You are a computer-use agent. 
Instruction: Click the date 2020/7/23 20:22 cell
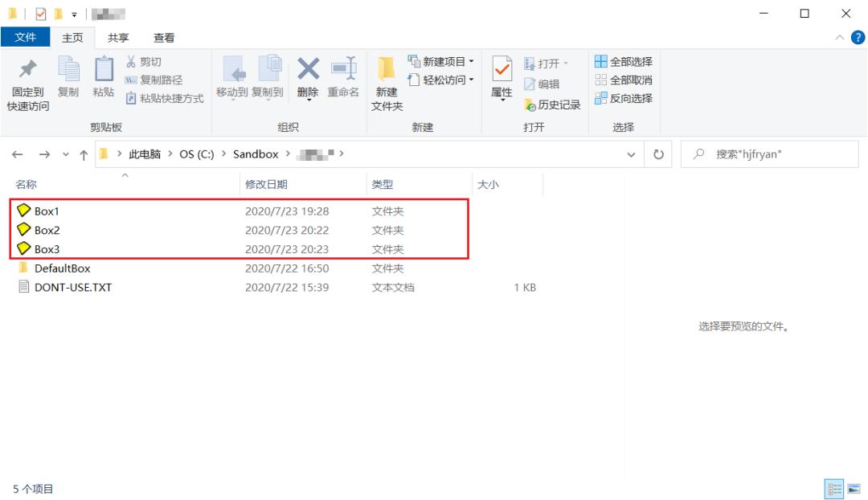(287, 230)
